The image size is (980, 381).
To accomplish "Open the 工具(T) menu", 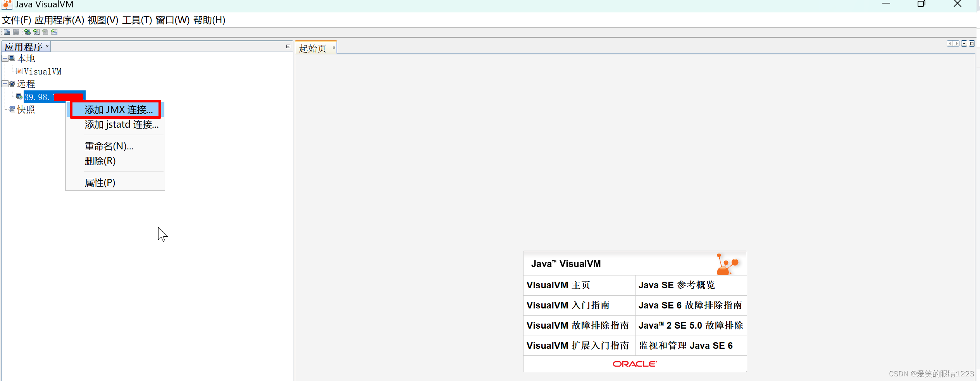I will (137, 20).
